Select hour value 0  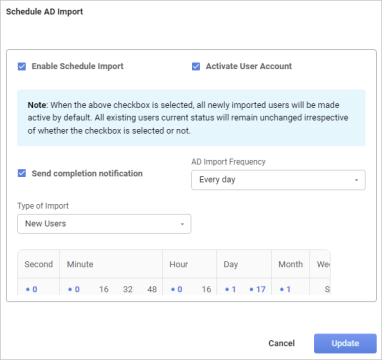tap(177, 289)
